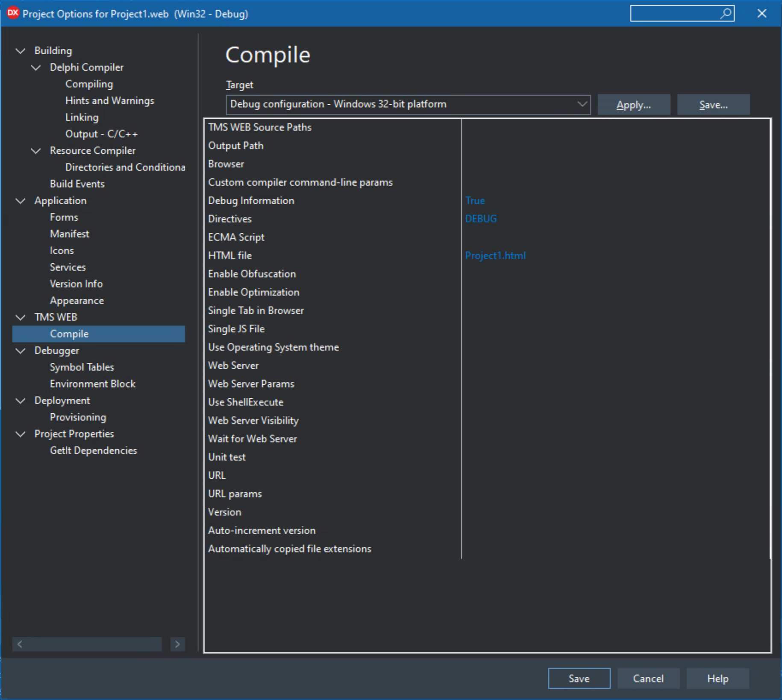Select Provisioning tree item

(78, 418)
